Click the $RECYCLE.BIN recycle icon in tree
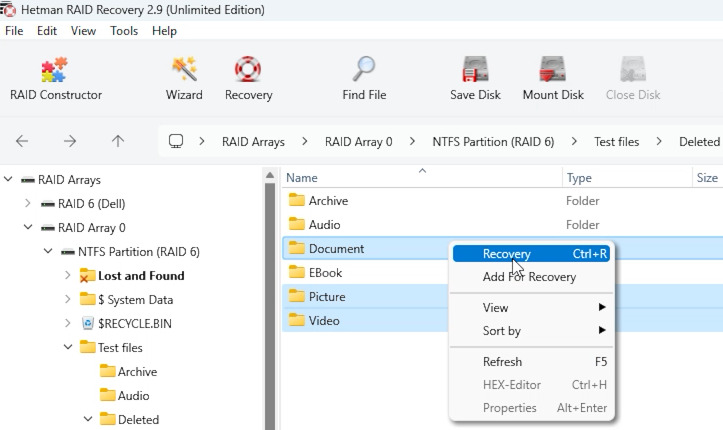Viewport: 723px width, 430px height. tap(88, 323)
